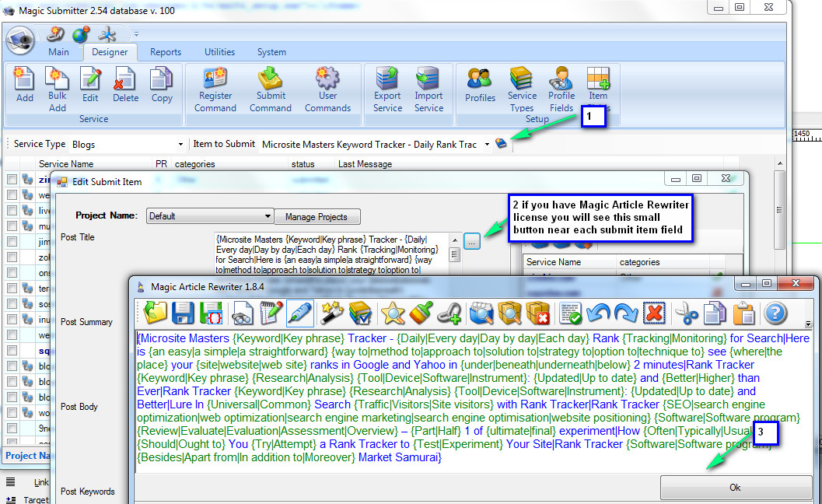The height and width of the screenshot is (504, 822).
Task: Tick the checkbox for the 'inu' service row
Action: 12,320
